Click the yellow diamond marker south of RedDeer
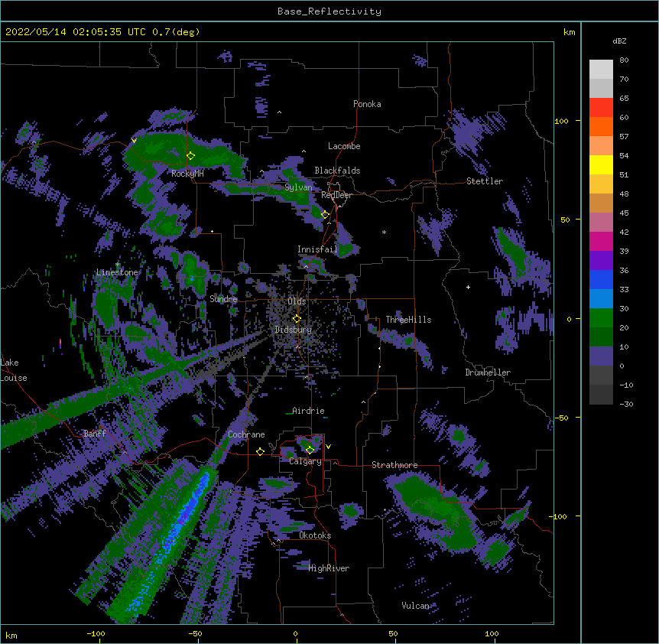This screenshot has height=644, width=659. click(325, 214)
